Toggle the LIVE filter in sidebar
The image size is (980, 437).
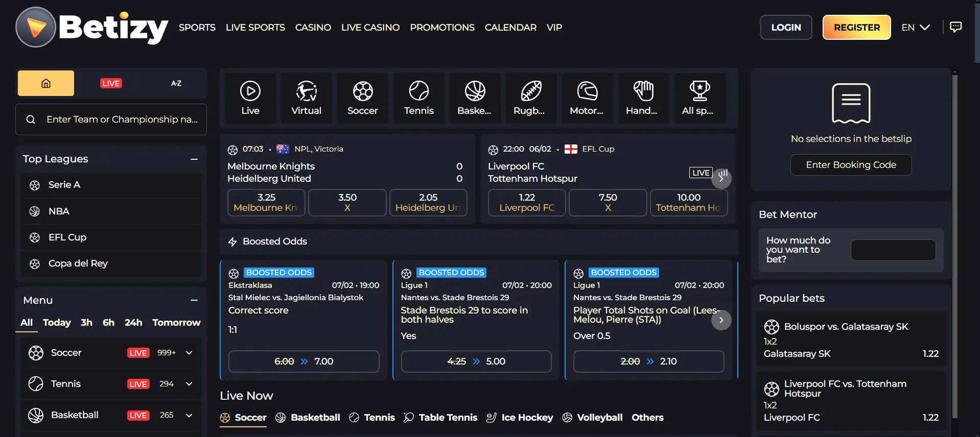pos(111,83)
